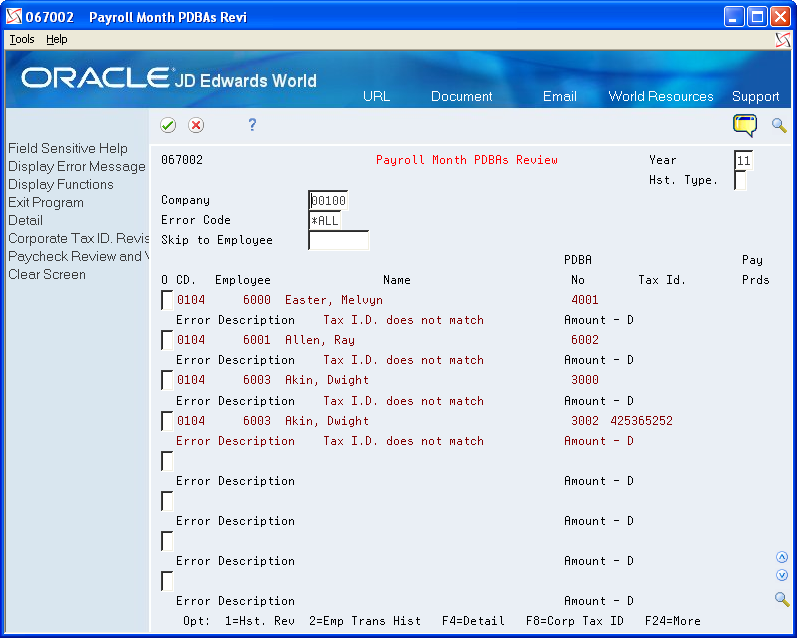This screenshot has width=797, height=638.
Task: Click the Year input field
Action: 743,161
